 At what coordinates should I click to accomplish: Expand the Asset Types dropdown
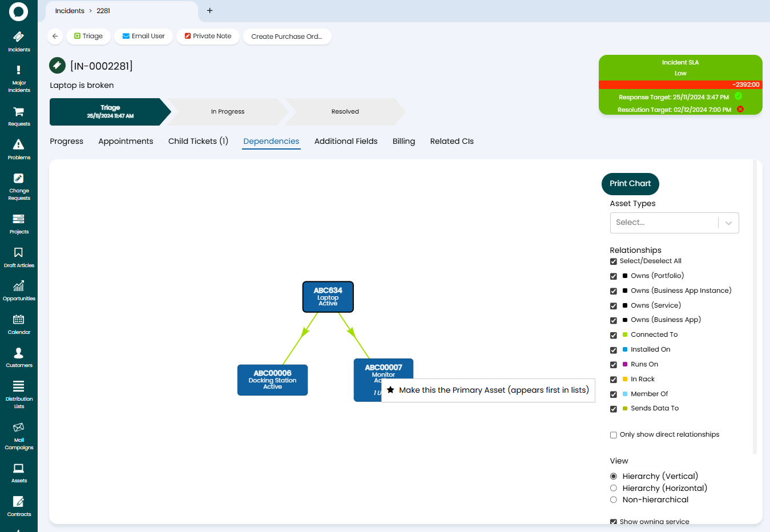[x=728, y=223]
